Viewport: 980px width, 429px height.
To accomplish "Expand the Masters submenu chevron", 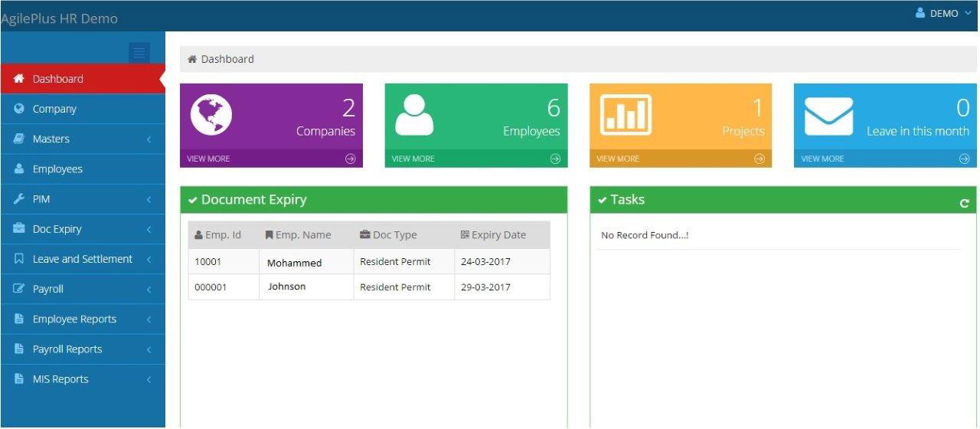I will 149,139.
